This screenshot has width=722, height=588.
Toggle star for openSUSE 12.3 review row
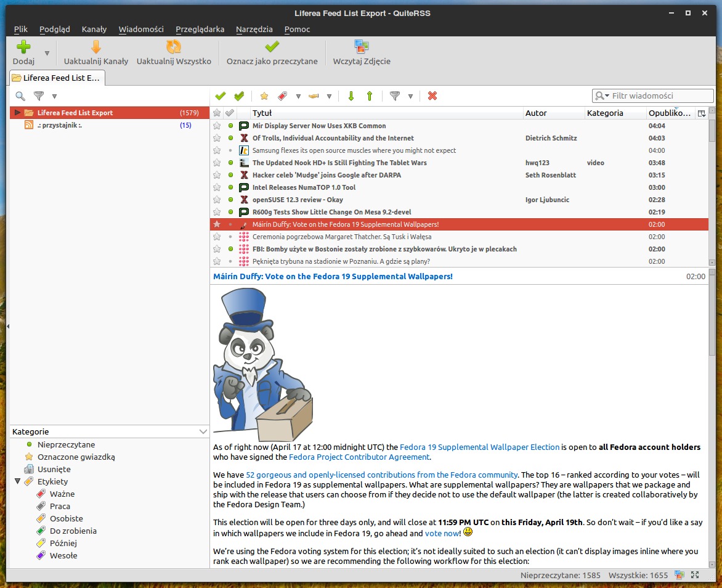point(217,200)
